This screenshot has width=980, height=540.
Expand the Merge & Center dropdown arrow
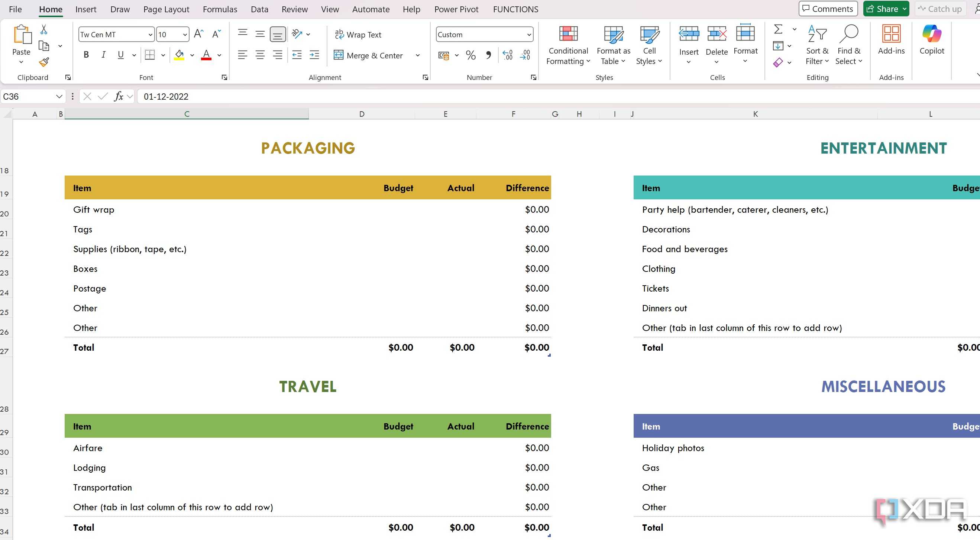click(x=417, y=55)
